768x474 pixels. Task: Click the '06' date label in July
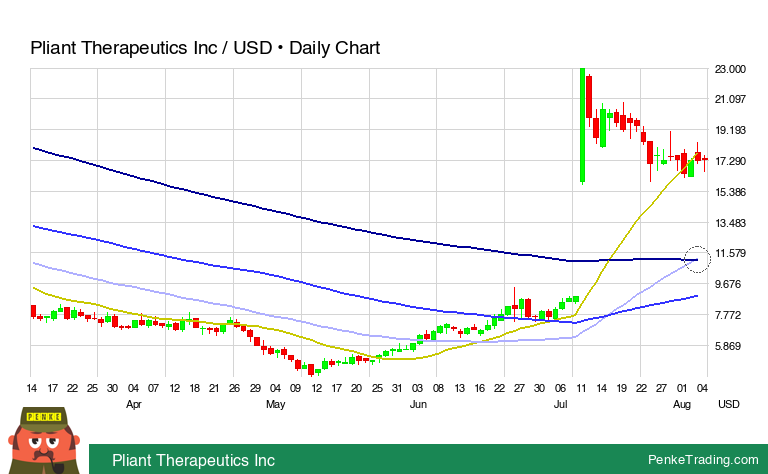(x=560, y=388)
